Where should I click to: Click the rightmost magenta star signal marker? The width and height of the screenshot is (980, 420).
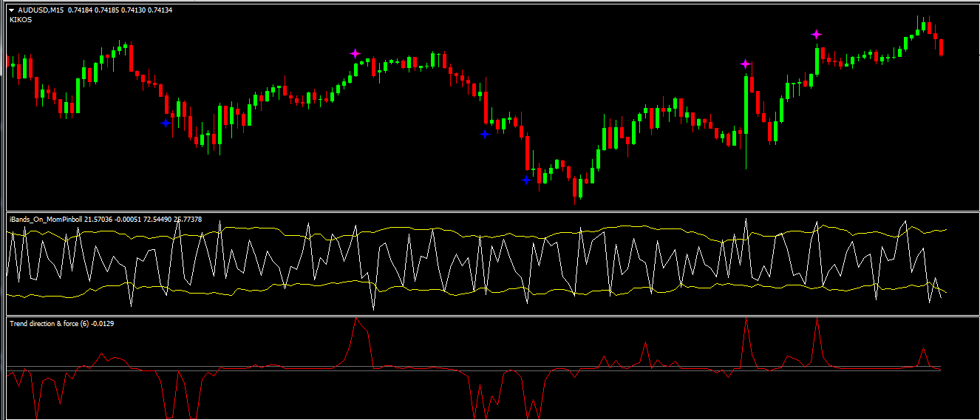pos(816,34)
